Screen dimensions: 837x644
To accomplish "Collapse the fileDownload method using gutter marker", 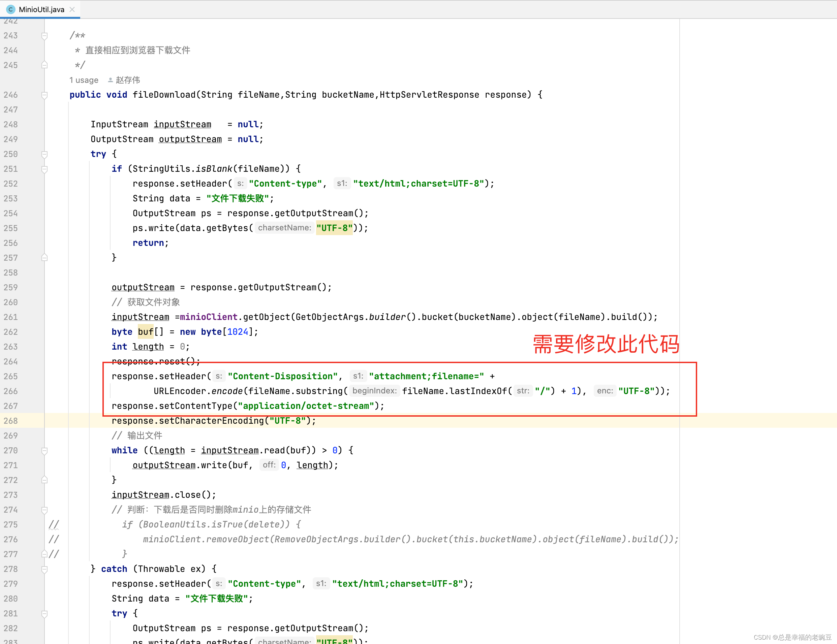I will (x=44, y=95).
